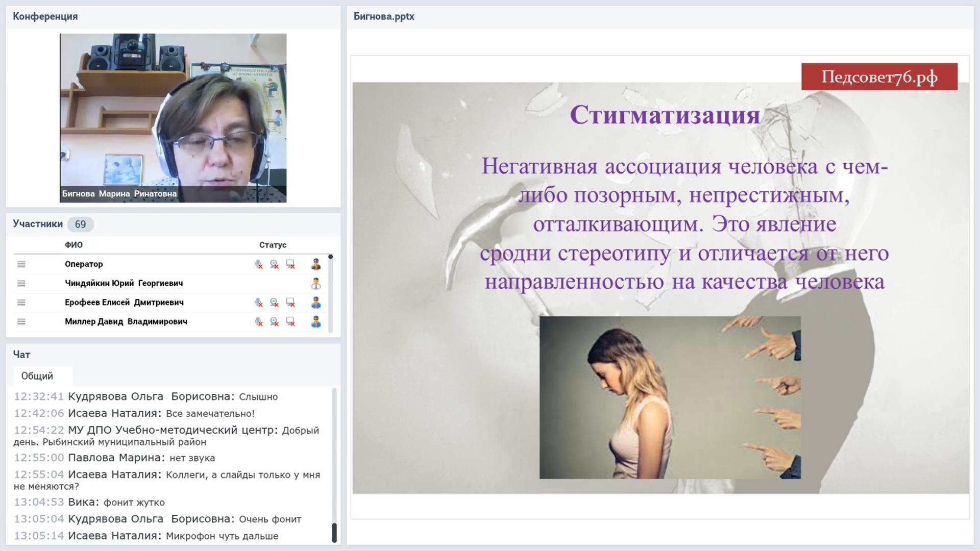The image size is (980, 551).
Task: Click the disabled screen share icon for Миллер Давид
Action: (290, 322)
